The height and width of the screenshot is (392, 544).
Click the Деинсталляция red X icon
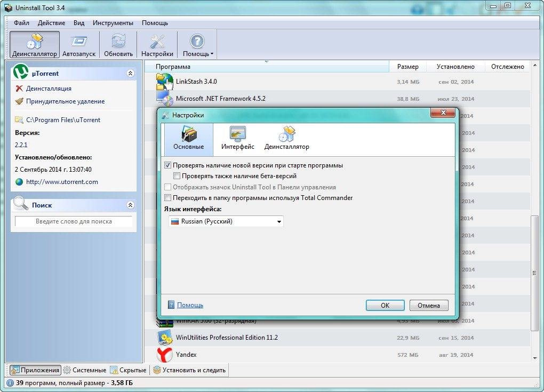[x=19, y=89]
